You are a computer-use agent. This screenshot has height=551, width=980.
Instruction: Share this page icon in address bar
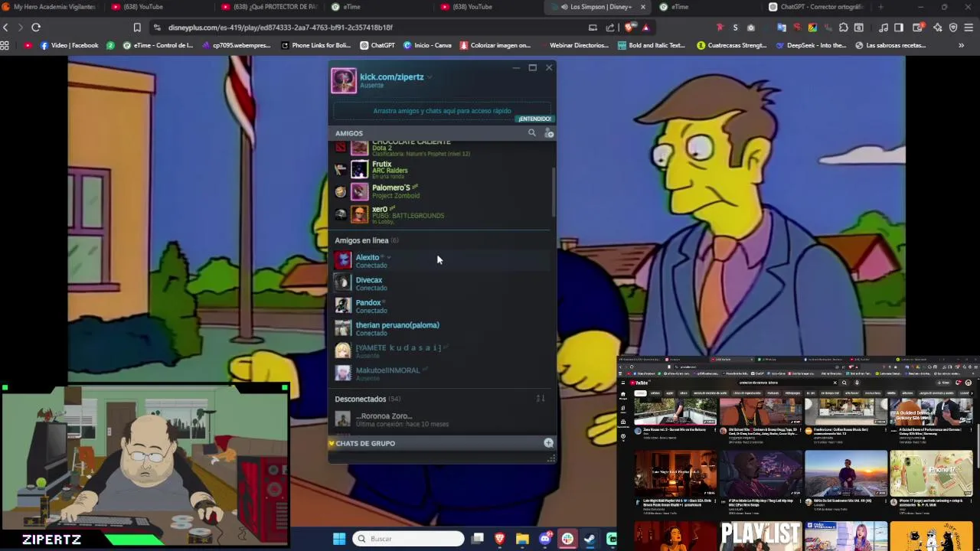point(610,28)
